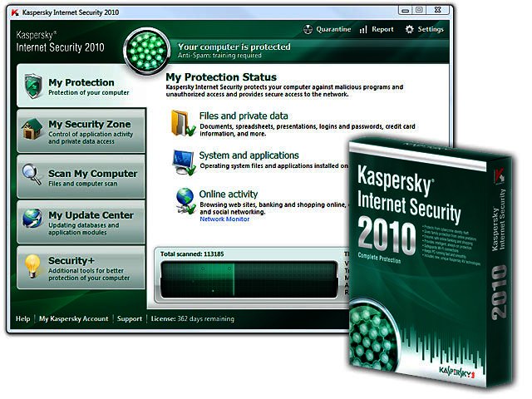Click the green shield My Protection icon
Screen dimensions: 532x399
point(32,86)
